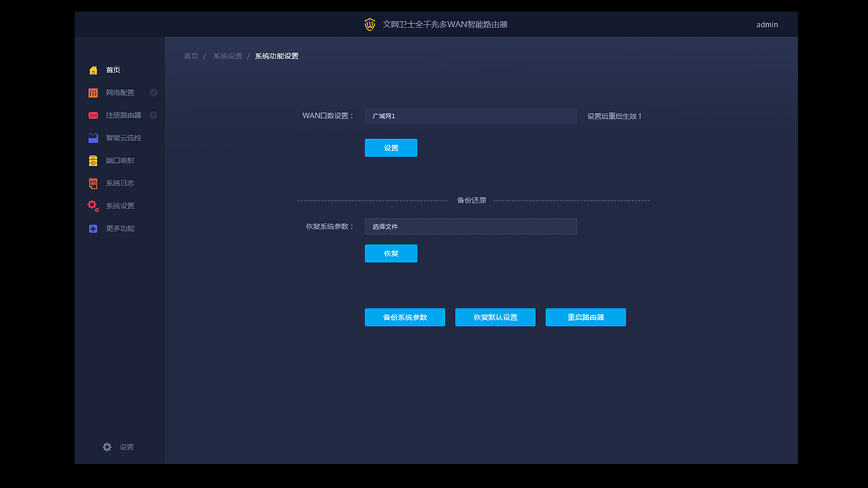868x488 pixels.
Task: Click the 恢复默认设置 button
Action: [495, 317]
